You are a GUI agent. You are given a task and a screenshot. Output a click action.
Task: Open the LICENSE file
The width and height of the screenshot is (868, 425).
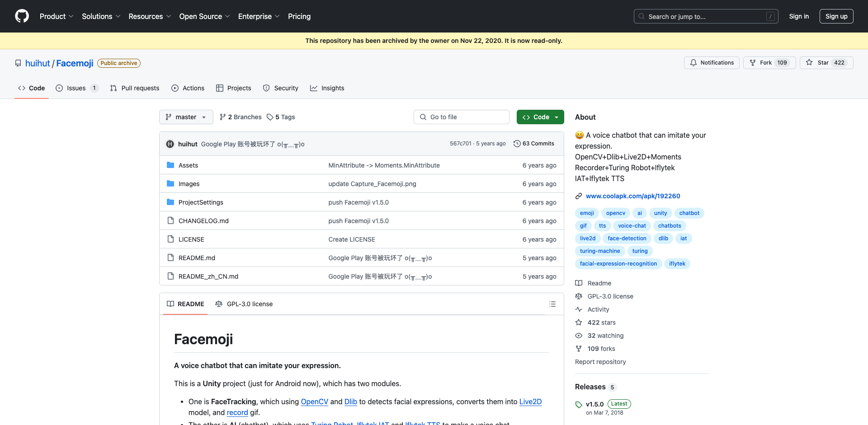(191, 239)
